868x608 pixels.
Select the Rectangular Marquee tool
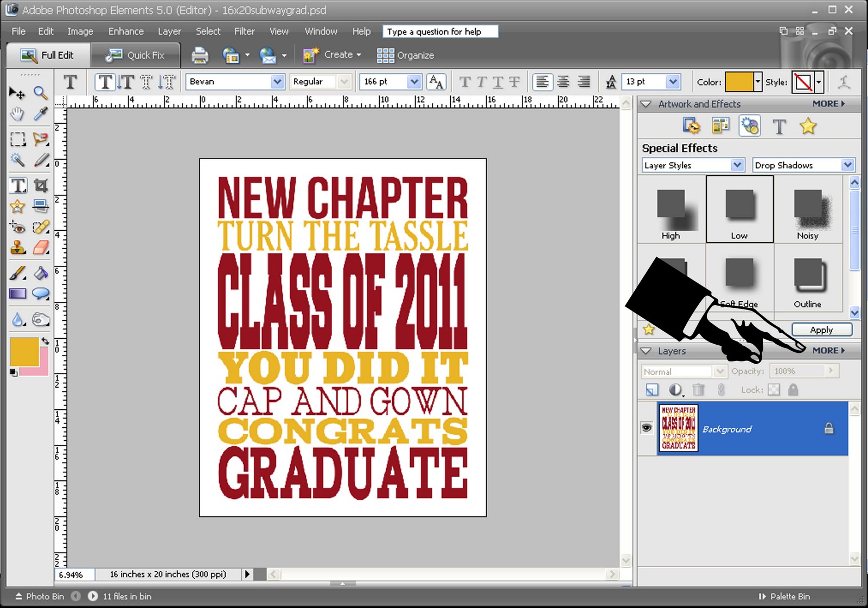(x=17, y=140)
